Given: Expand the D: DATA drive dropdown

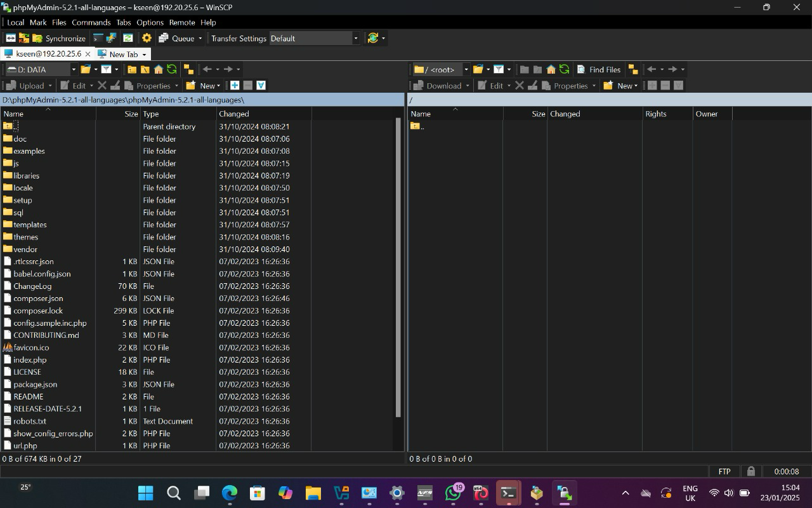Looking at the screenshot, I should pyautogui.click(x=74, y=69).
